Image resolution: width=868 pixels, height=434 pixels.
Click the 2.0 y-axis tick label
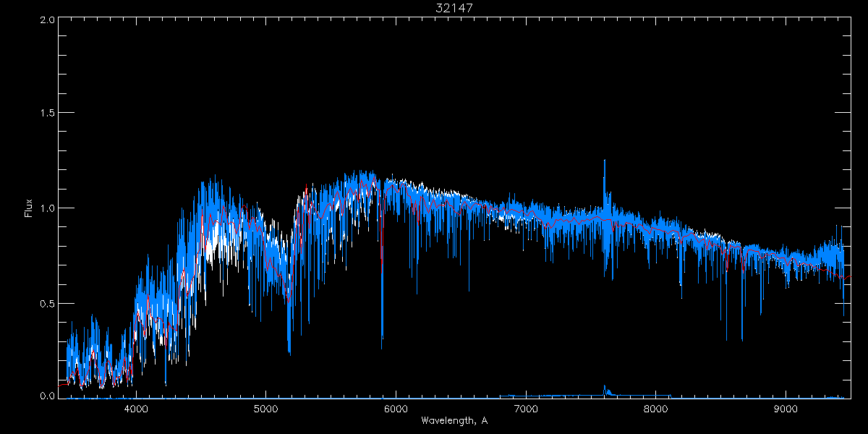point(48,20)
